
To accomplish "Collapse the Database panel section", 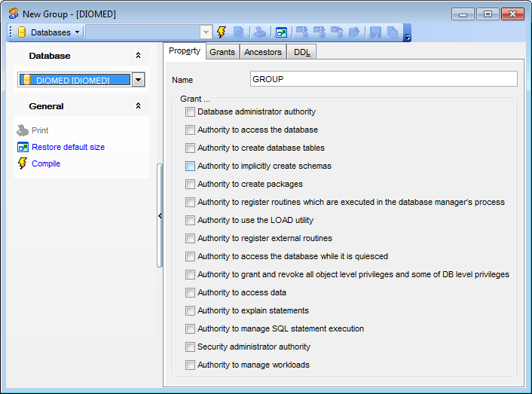I will pyautogui.click(x=138, y=56).
